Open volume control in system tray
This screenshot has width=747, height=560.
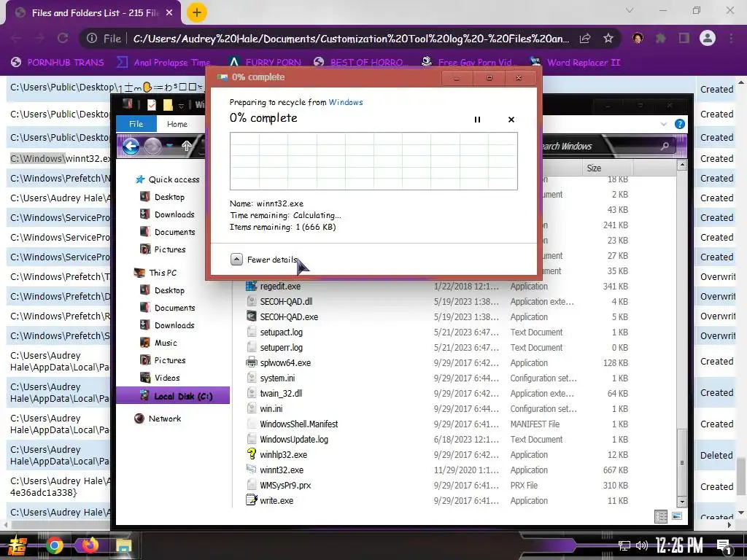pyautogui.click(x=642, y=545)
